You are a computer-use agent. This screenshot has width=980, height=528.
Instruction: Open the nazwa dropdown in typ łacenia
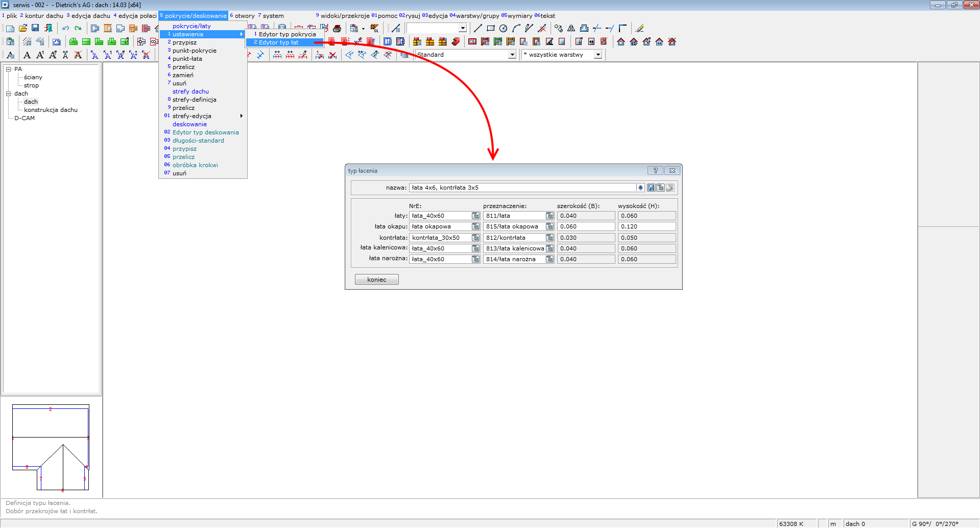pos(640,188)
